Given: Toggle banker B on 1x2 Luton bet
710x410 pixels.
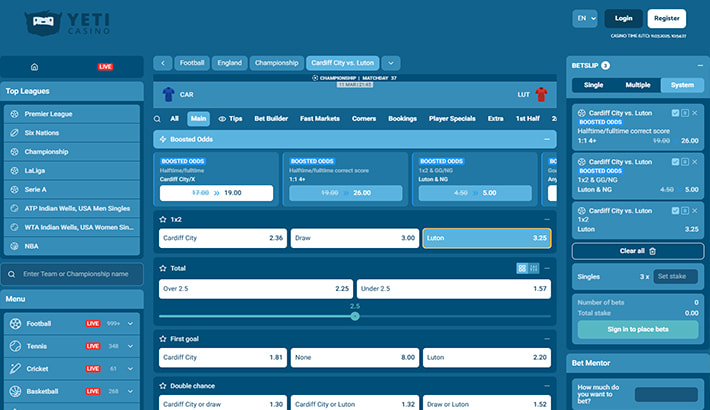Looking at the screenshot, I should click(685, 211).
